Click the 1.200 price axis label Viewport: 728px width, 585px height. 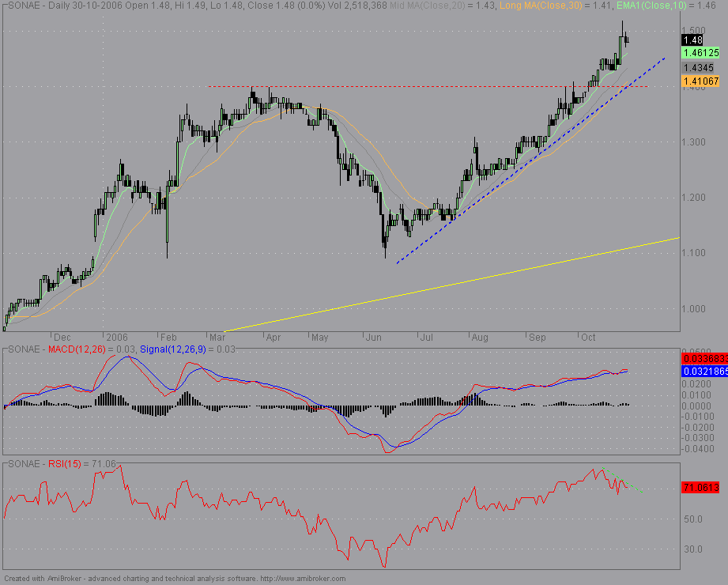click(x=693, y=198)
